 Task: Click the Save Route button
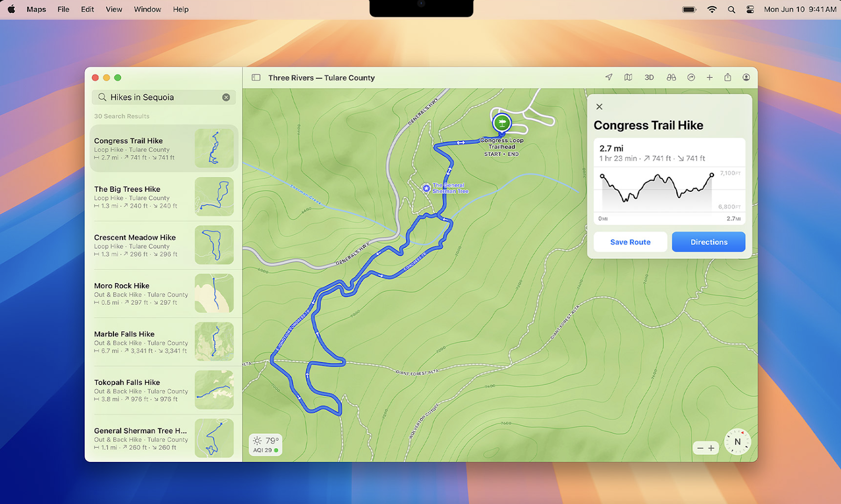pyautogui.click(x=630, y=242)
